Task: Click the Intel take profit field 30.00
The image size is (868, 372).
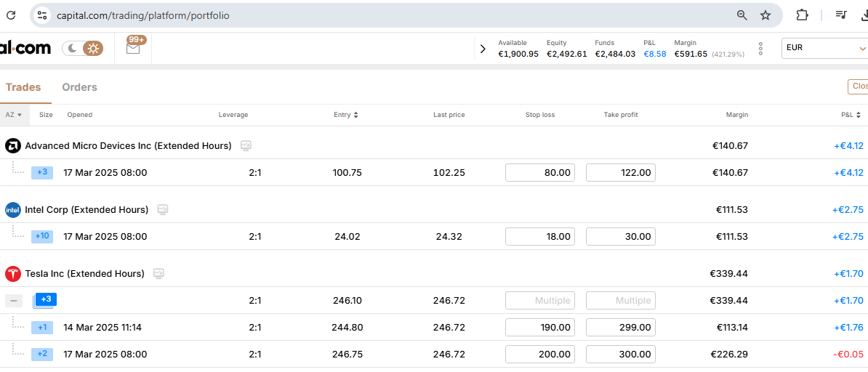Action: point(620,237)
